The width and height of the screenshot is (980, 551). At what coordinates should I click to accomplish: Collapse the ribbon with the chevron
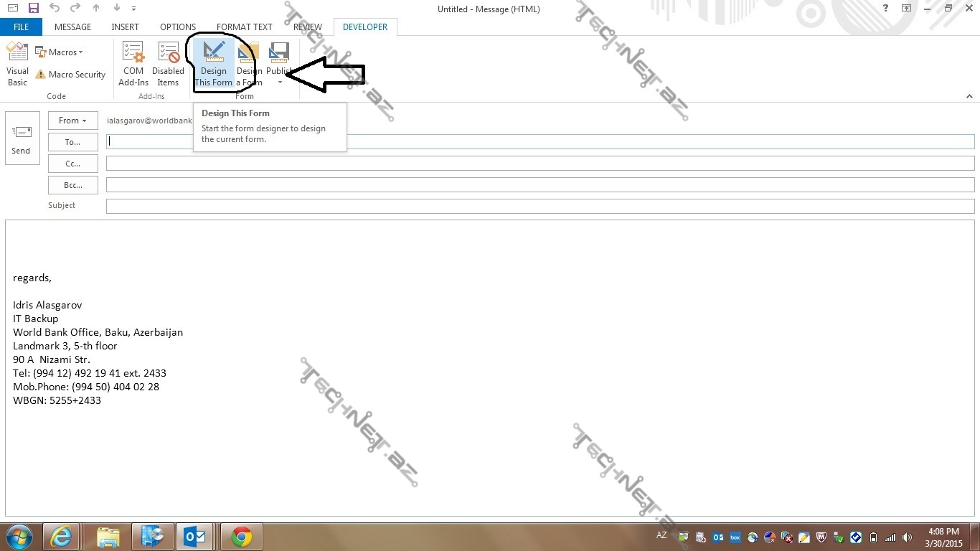point(969,96)
